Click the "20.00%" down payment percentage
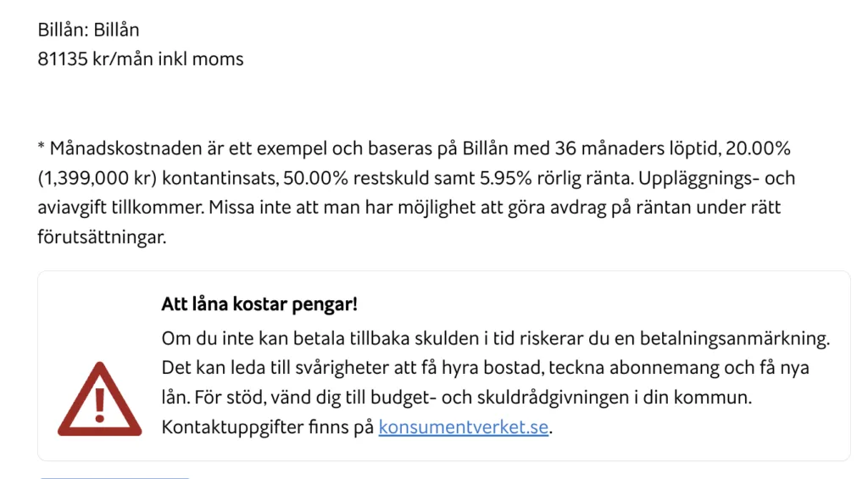 [758, 148]
